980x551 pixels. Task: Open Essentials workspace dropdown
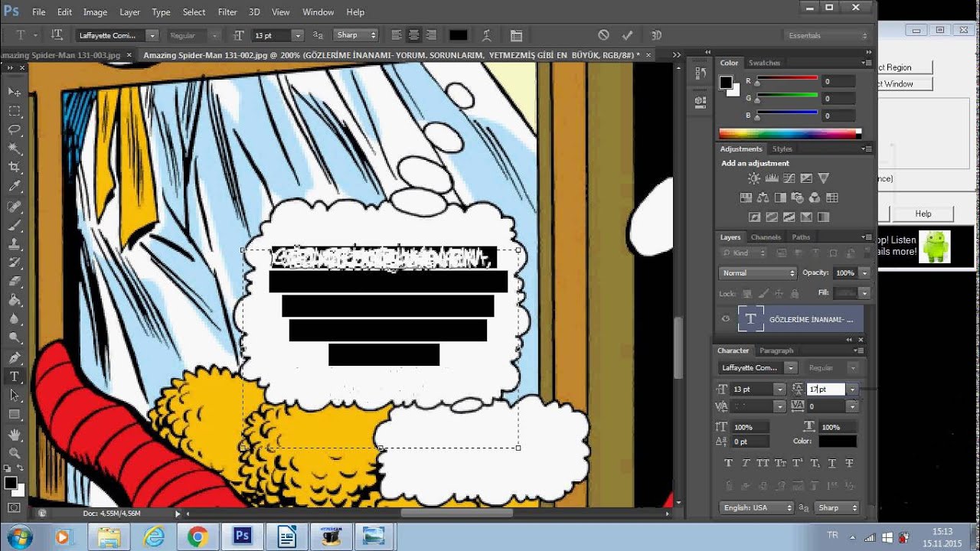[x=828, y=35]
